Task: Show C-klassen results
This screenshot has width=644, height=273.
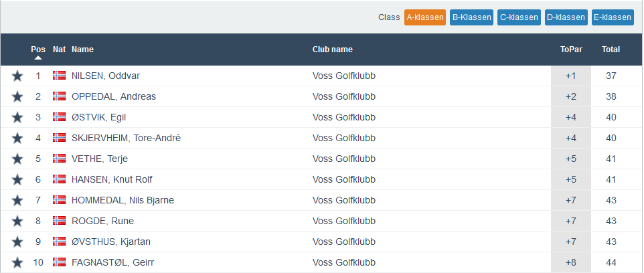Action: [x=519, y=17]
